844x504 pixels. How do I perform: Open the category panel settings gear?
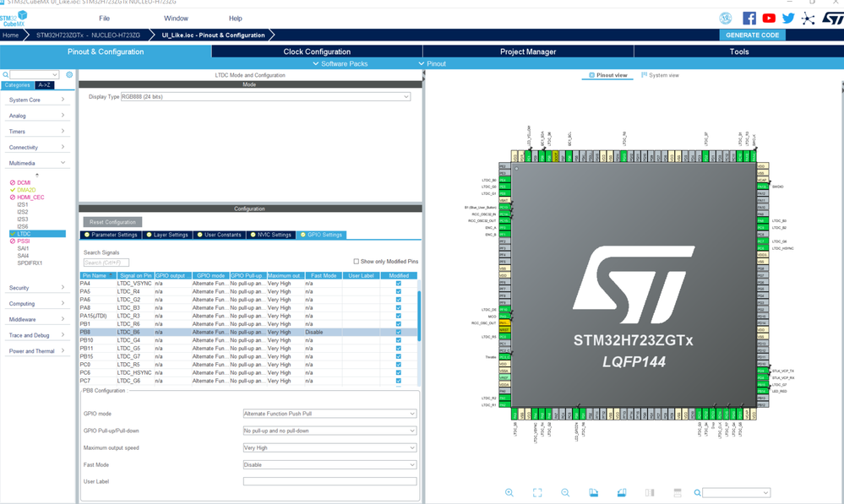pos(69,75)
